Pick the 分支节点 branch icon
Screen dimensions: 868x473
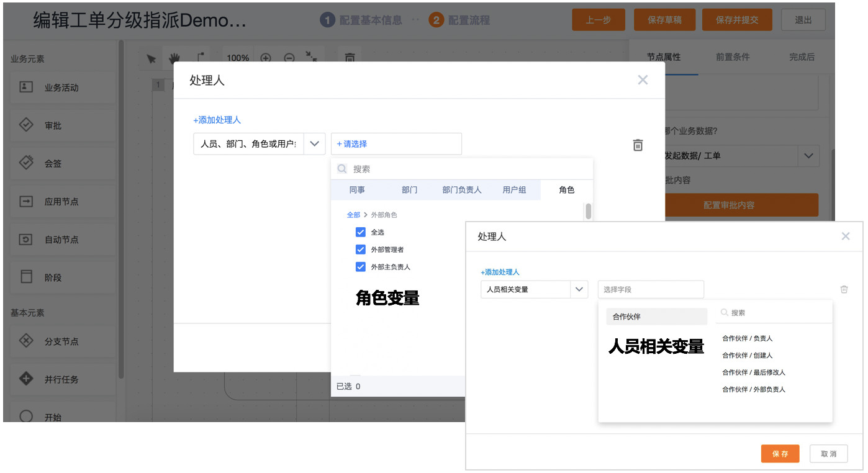[x=26, y=341]
